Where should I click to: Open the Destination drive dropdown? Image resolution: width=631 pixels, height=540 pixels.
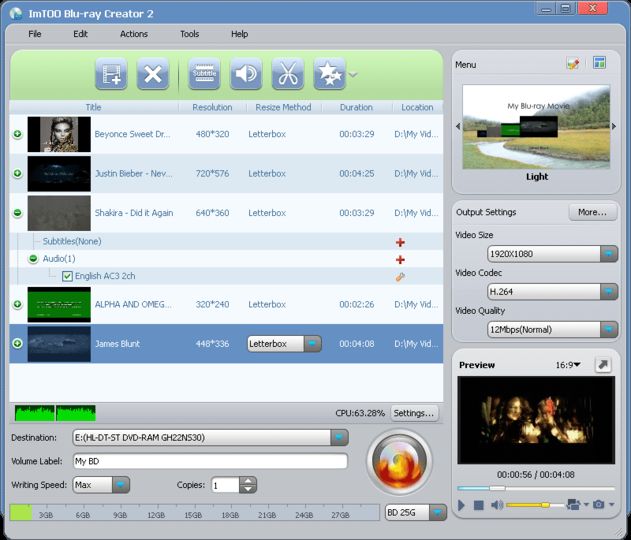click(x=339, y=437)
